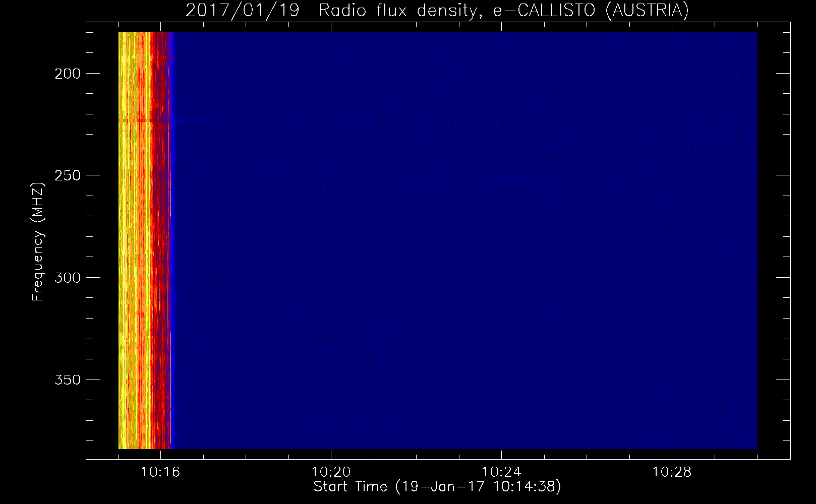816x504 pixels.
Task: Click the "Start Time (19-Jan-17 10:14:38)" label
Action: click(x=437, y=487)
